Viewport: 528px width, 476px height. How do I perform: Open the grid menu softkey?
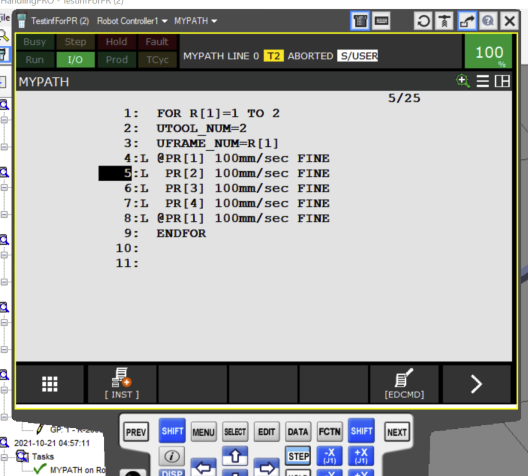[x=50, y=384]
